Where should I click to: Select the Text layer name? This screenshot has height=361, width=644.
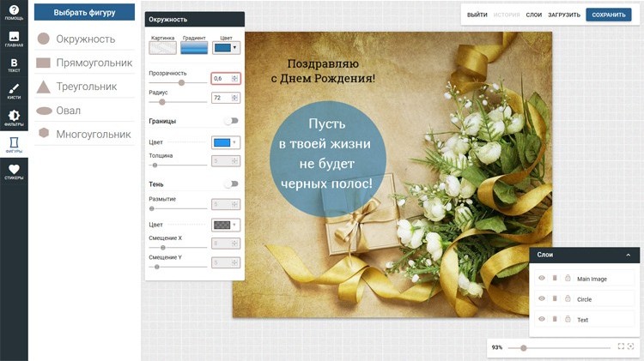582,320
